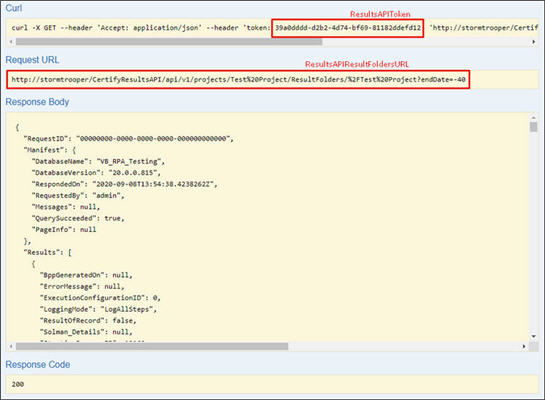
Task: Click down arrow of Response Body scrollbar
Action: tap(534, 336)
